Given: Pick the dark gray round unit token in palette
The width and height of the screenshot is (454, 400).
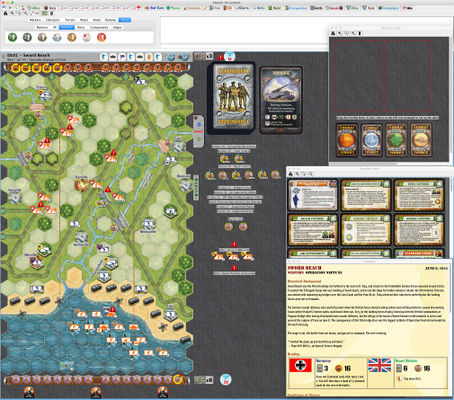Looking at the screenshot, I should point(27,37).
